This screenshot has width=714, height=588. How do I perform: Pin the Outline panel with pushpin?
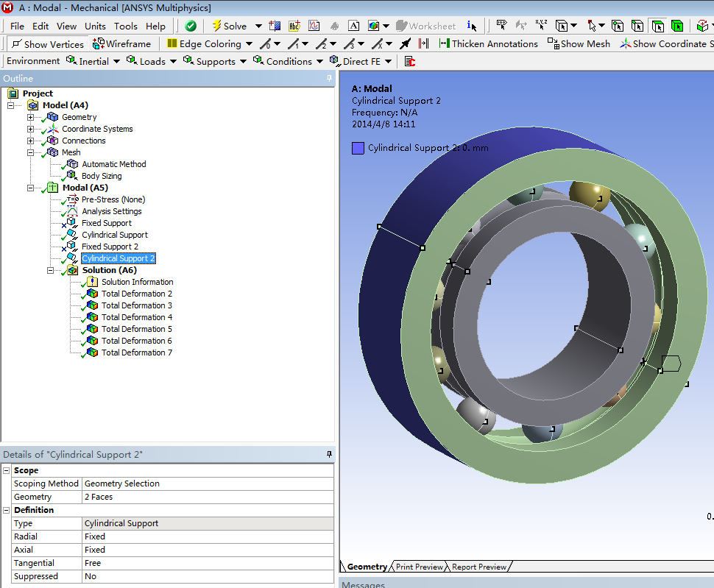pyautogui.click(x=329, y=79)
